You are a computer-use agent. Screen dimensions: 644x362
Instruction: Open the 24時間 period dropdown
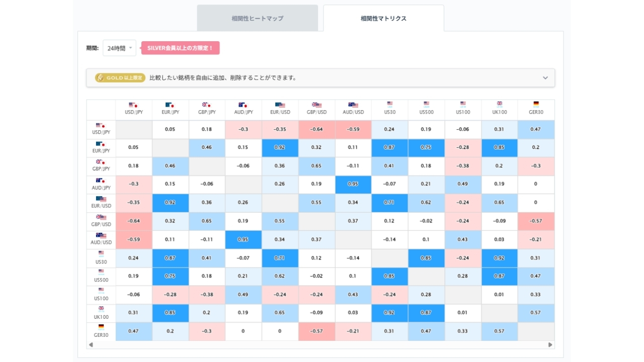click(x=119, y=48)
